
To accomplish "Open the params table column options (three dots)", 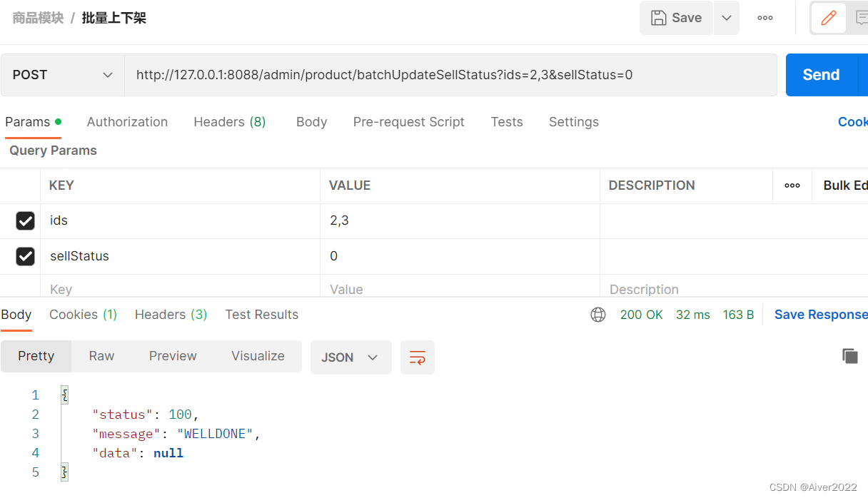I will [x=792, y=186].
